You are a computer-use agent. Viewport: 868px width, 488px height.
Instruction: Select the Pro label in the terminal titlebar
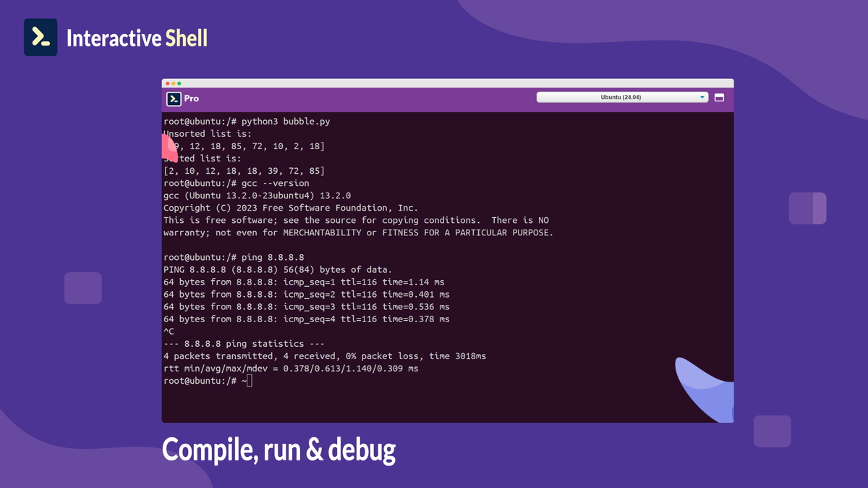[x=191, y=98]
